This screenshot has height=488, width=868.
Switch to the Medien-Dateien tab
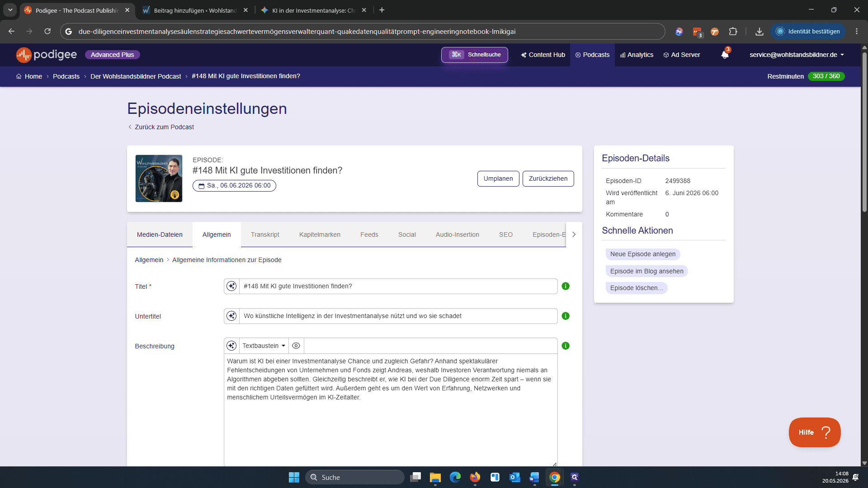tap(160, 235)
